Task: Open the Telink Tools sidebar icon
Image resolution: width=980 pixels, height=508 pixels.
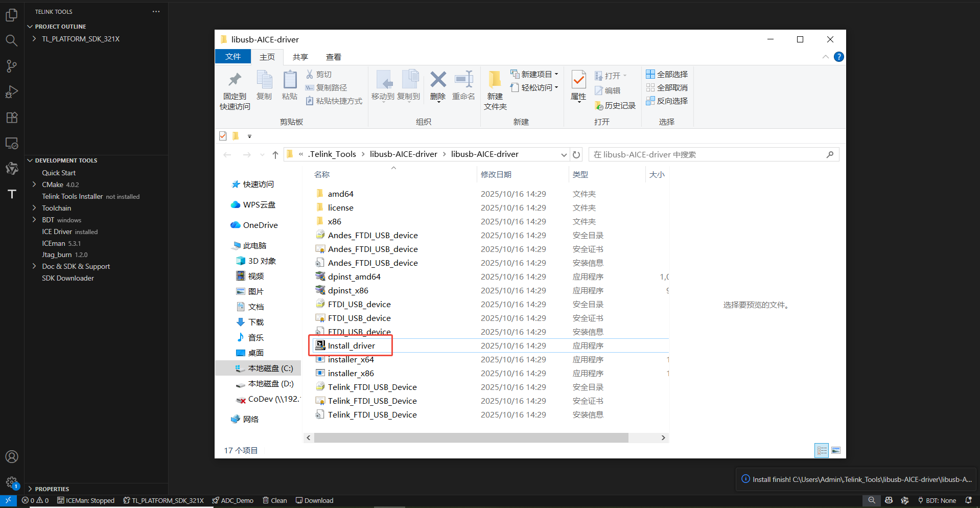Action: coord(11,194)
